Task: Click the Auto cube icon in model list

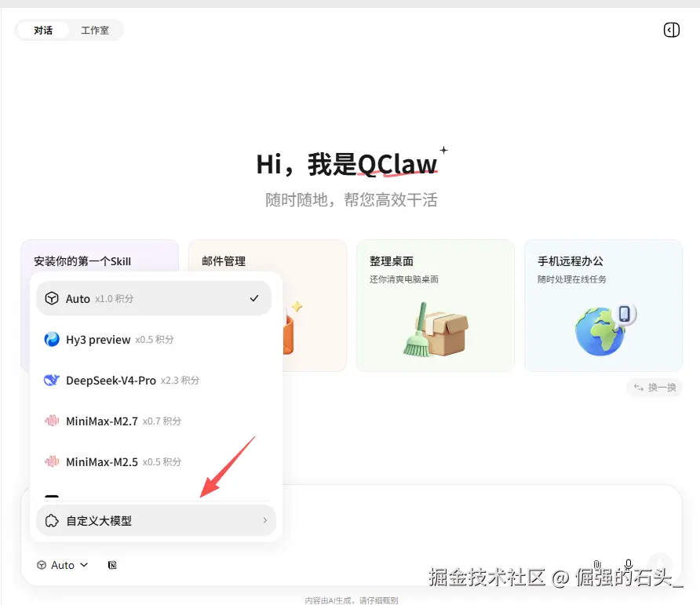Action: click(52, 298)
